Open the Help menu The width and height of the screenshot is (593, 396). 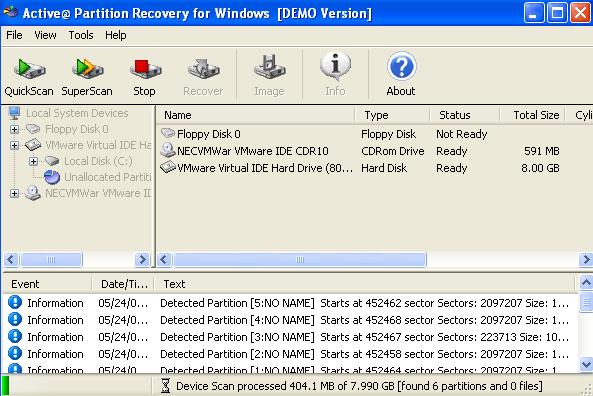point(116,35)
